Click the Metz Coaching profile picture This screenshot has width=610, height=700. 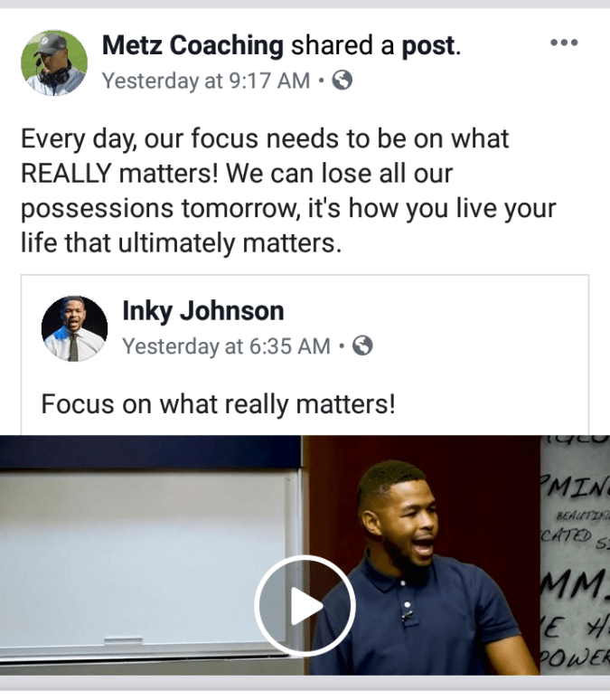[x=54, y=63]
